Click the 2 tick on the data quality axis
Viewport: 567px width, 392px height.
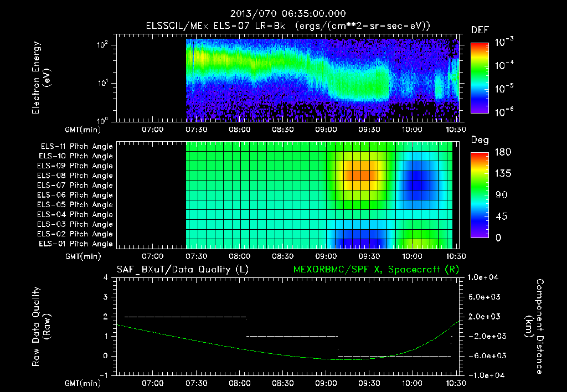click(106, 316)
